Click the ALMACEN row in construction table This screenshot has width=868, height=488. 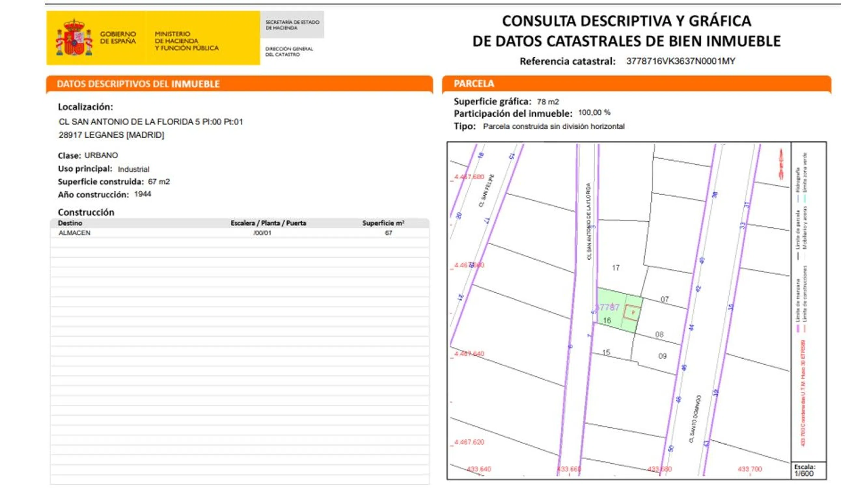[x=75, y=233]
